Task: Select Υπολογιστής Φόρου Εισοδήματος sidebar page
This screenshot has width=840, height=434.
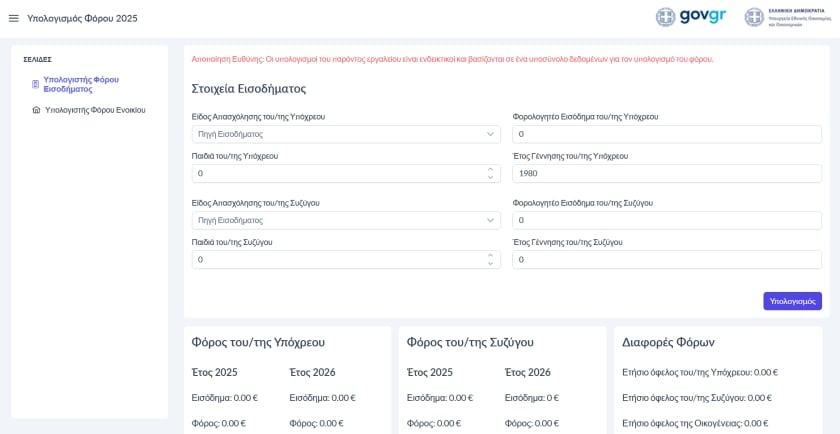Action: 81,84
